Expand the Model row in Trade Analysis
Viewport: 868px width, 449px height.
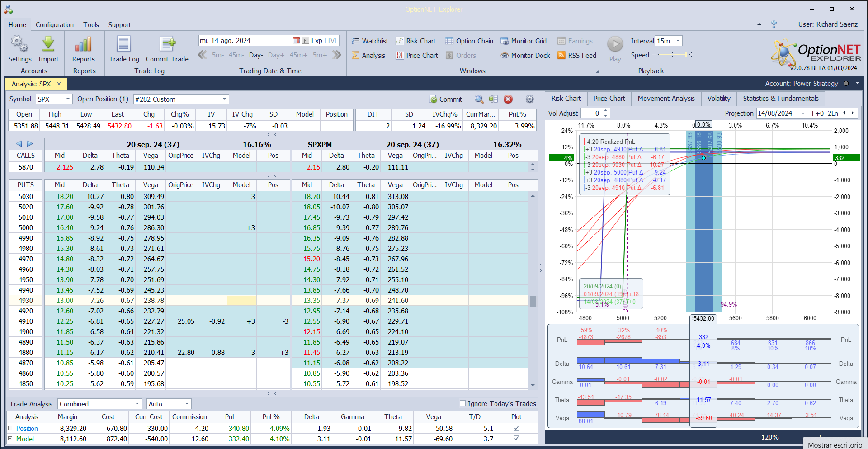(10, 438)
